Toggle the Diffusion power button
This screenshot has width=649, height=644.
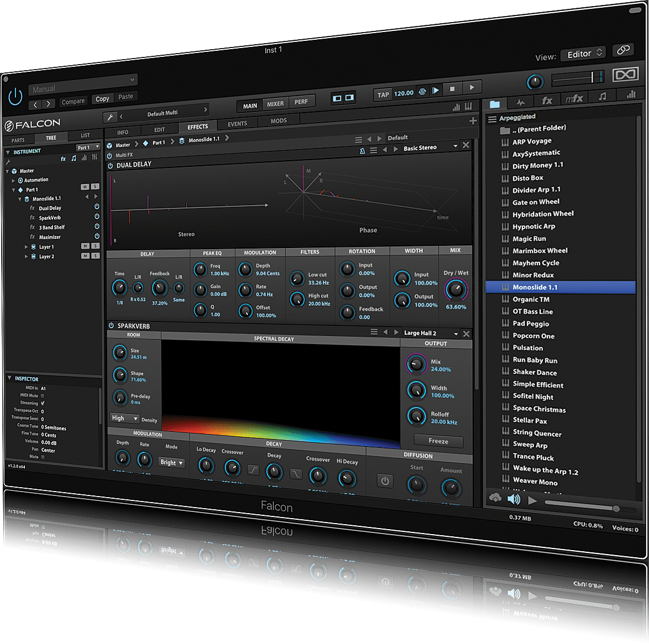[385, 481]
